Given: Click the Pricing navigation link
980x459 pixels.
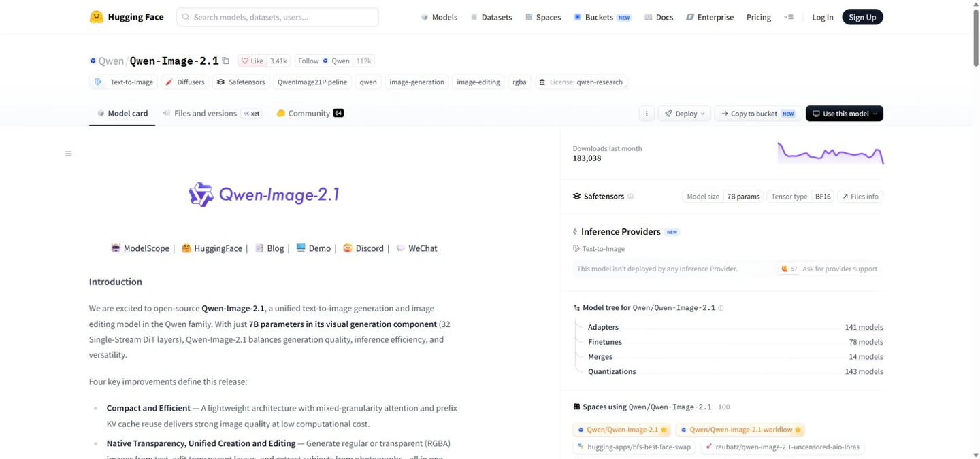Looking at the screenshot, I should point(759,17).
